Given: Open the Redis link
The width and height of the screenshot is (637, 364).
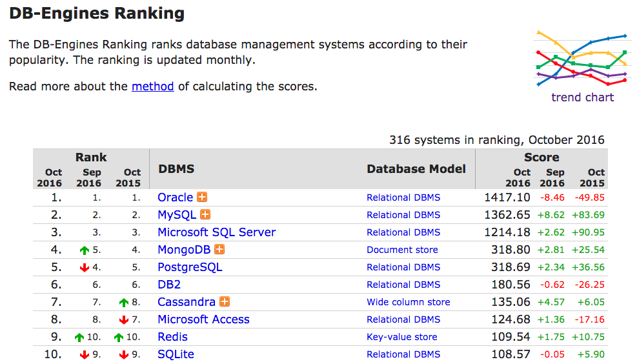Looking at the screenshot, I should 173,337.
